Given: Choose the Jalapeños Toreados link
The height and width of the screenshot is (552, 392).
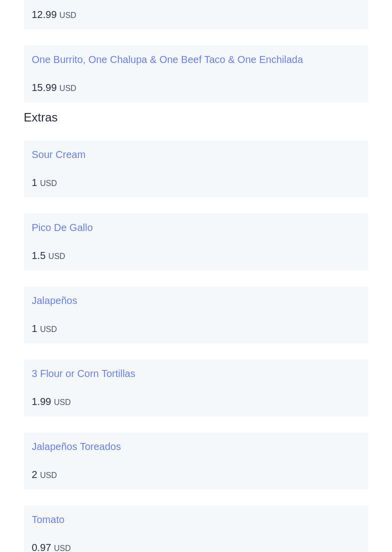Looking at the screenshot, I should [76, 446].
